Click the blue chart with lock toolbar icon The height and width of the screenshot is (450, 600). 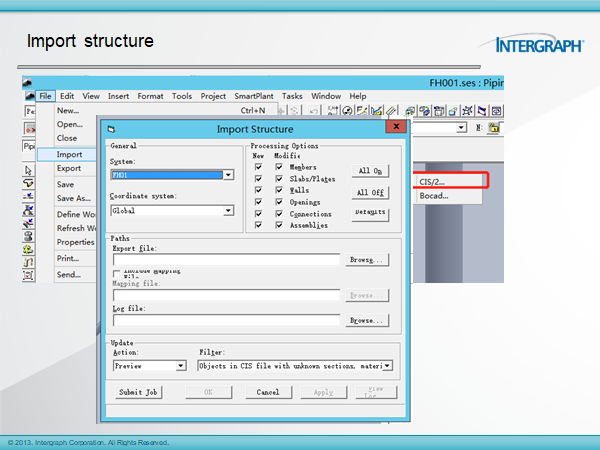(x=377, y=111)
